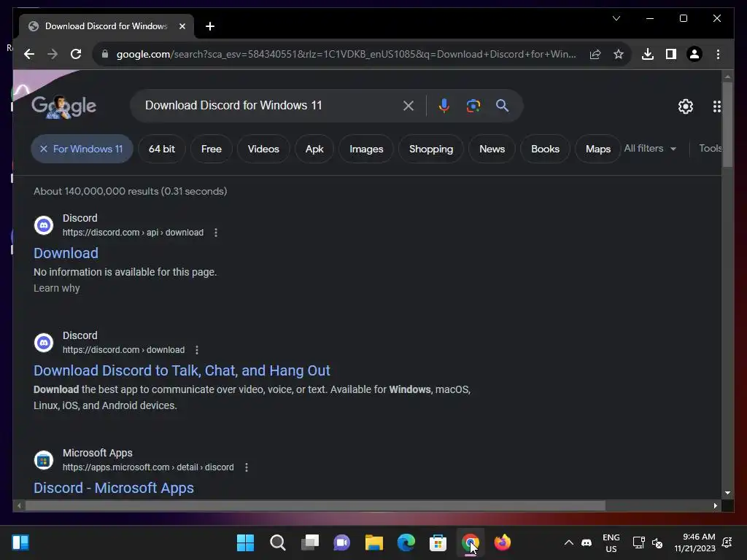Click Discord favicon of api download result

43,225
